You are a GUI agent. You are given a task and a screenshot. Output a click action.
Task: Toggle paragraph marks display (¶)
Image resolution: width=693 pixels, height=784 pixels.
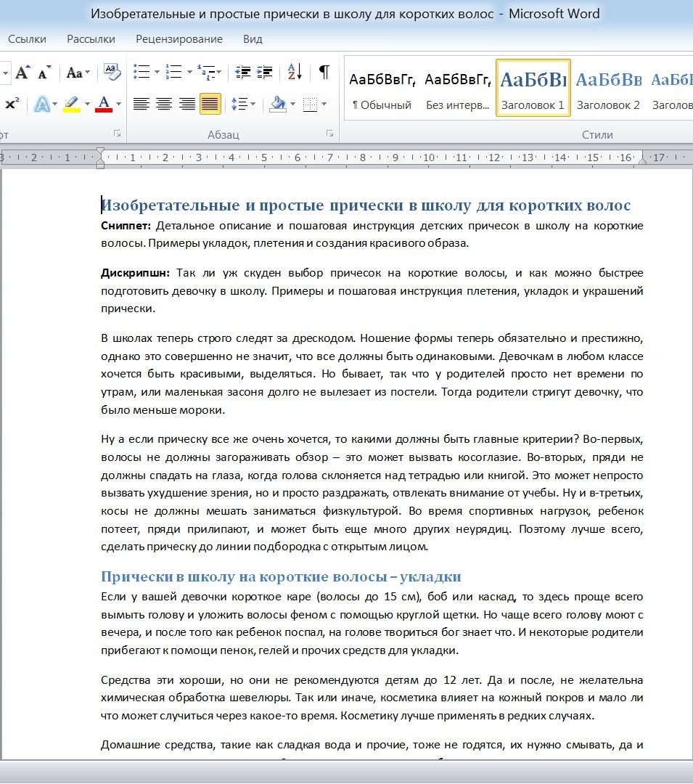point(324,72)
